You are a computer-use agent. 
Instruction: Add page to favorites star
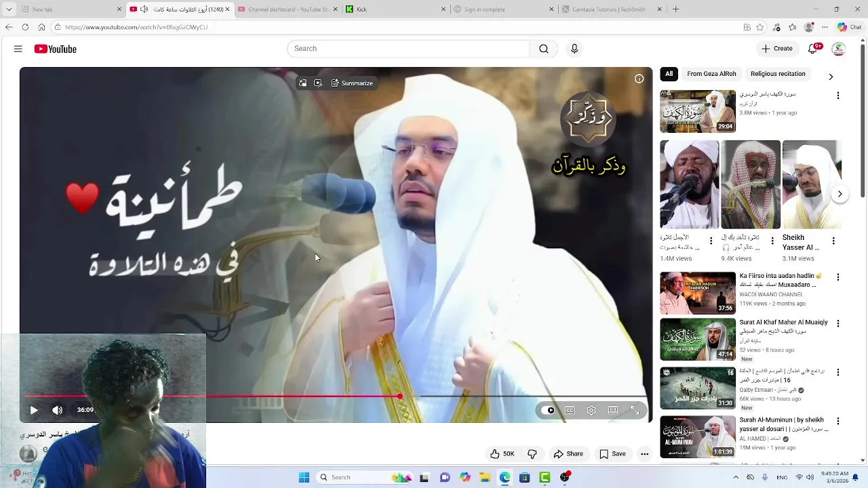click(760, 27)
